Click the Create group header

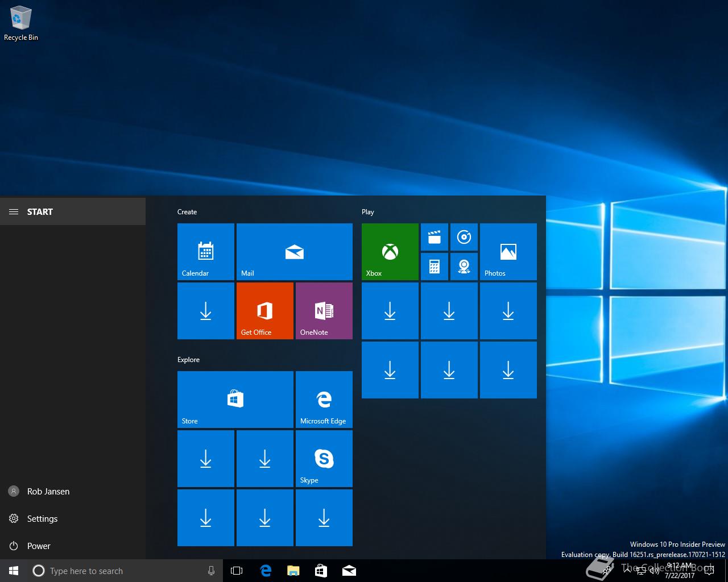[187, 212]
